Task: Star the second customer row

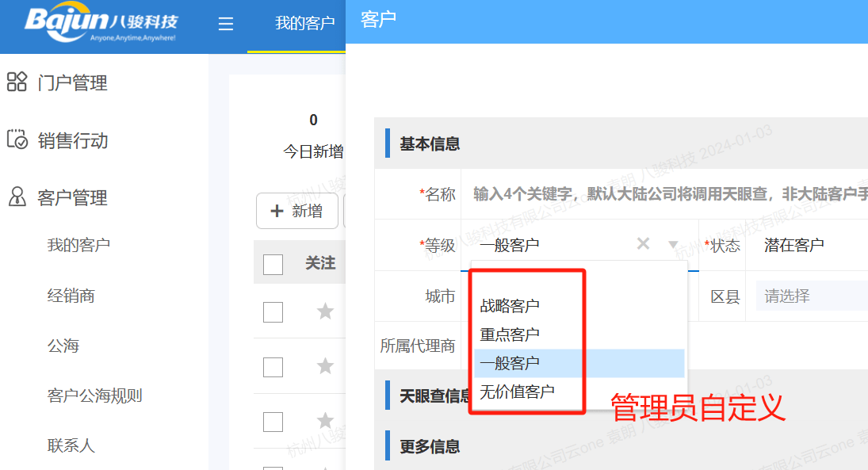Action: click(x=325, y=366)
